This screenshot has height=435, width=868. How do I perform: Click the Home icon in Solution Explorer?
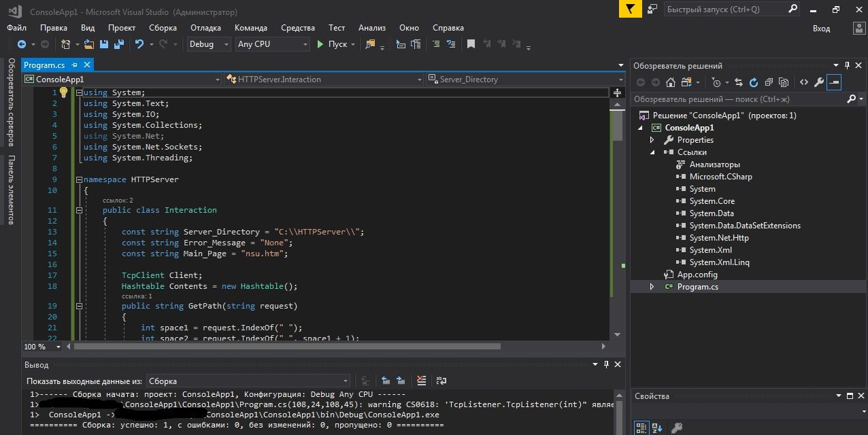click(x=671, y=82)
